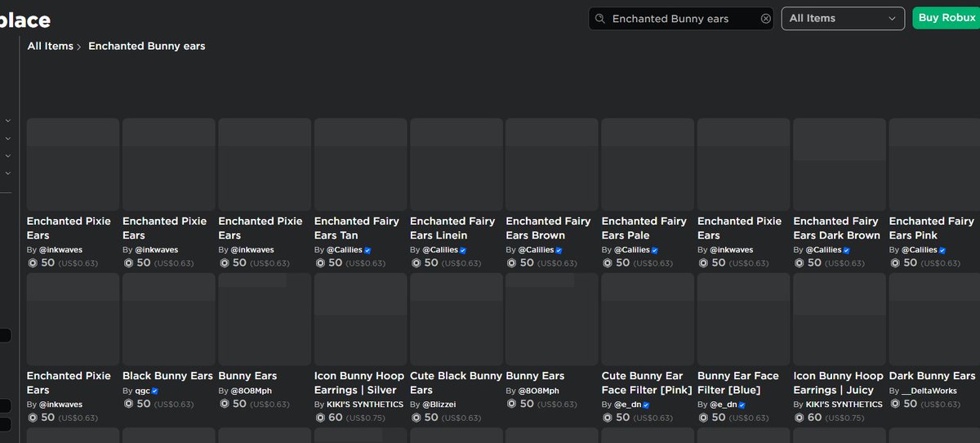Click the thumbnail of Enchanted Fairy Ears Brown
The height and width of the screenshot is (443, 980).
pos(552,164)
